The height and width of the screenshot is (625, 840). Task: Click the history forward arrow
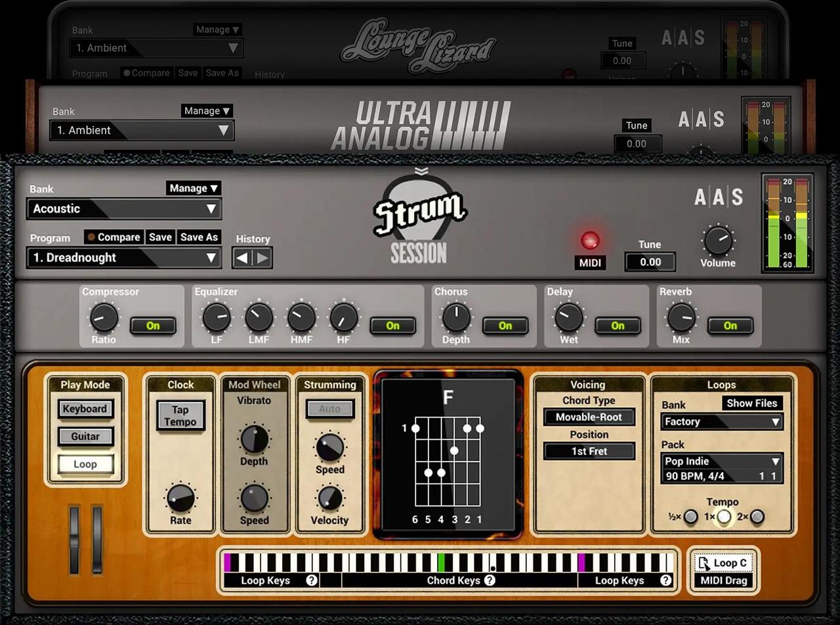coord(262,258)
